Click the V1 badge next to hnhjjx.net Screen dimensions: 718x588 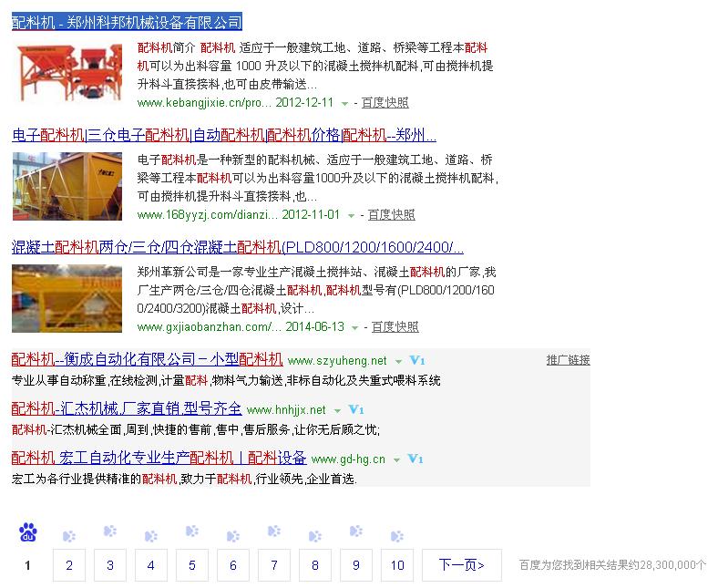coord(355,409)
